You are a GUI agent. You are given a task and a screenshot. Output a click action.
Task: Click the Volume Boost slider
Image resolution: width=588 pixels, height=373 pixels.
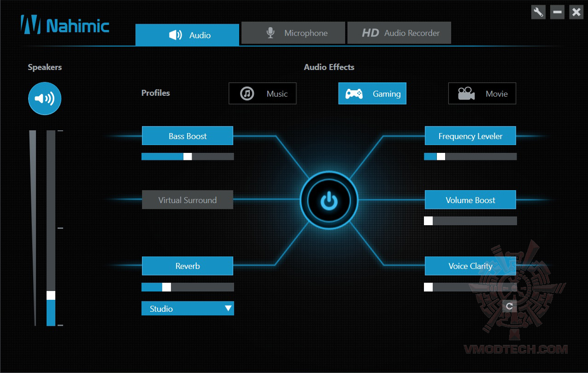[470, 221]
